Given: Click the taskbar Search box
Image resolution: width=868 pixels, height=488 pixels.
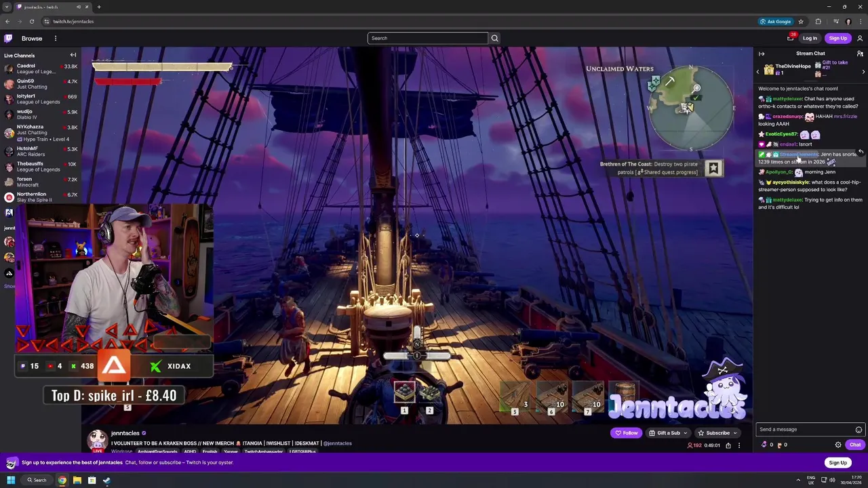Looking at the screenshot, I should click(37, 481).
